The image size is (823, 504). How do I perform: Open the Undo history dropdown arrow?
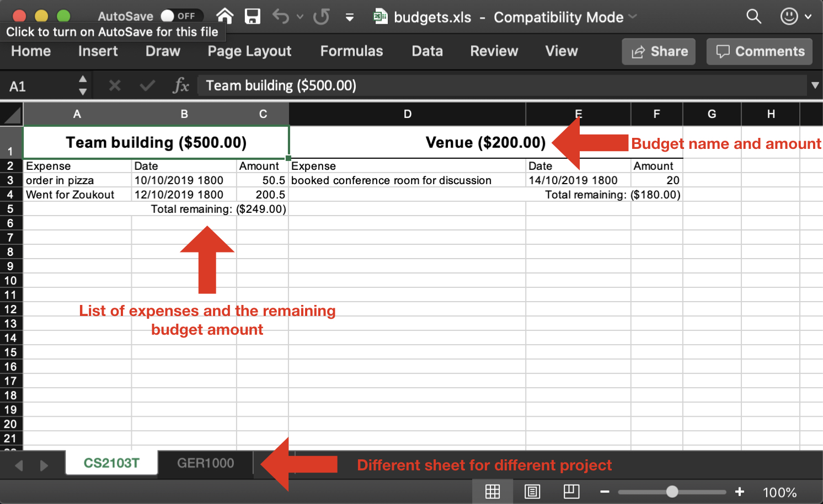[300, 17]
